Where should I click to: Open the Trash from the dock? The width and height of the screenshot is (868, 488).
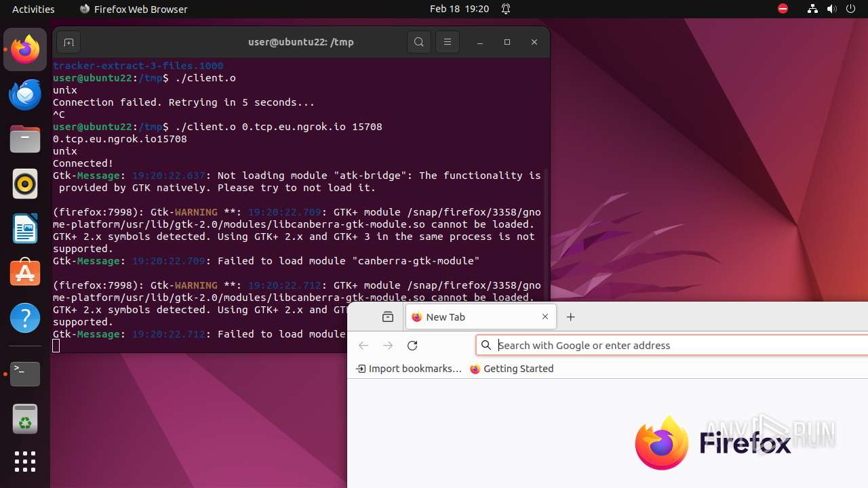pos(25,419)
